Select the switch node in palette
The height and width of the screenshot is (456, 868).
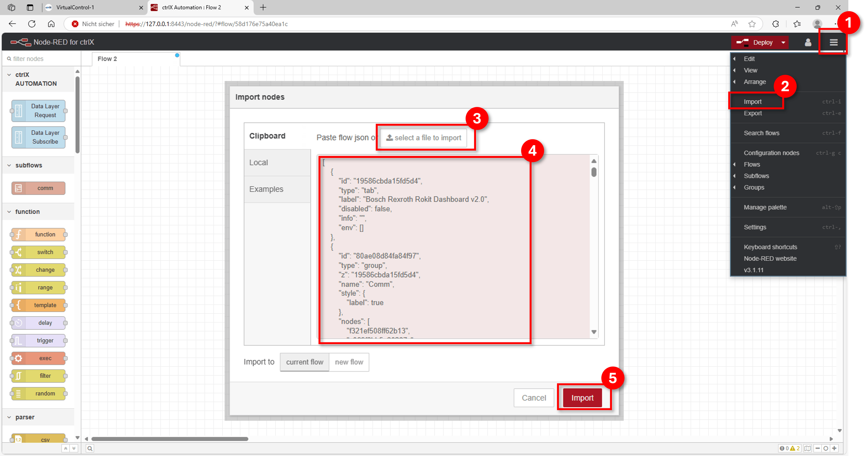point(38,252)
